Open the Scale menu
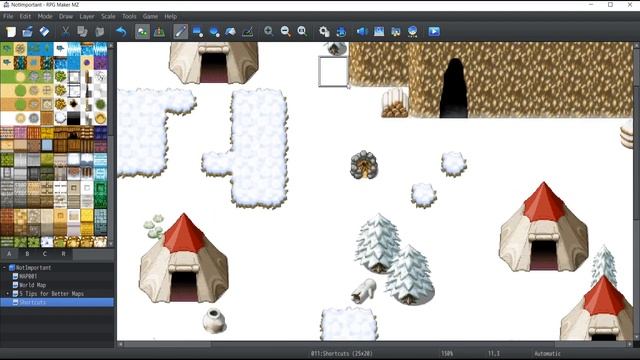640x360 pixels. [x=108, y=16]
